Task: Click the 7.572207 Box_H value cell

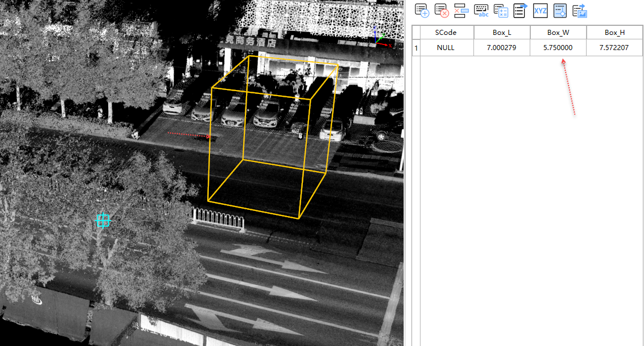Action: [614, 48]
